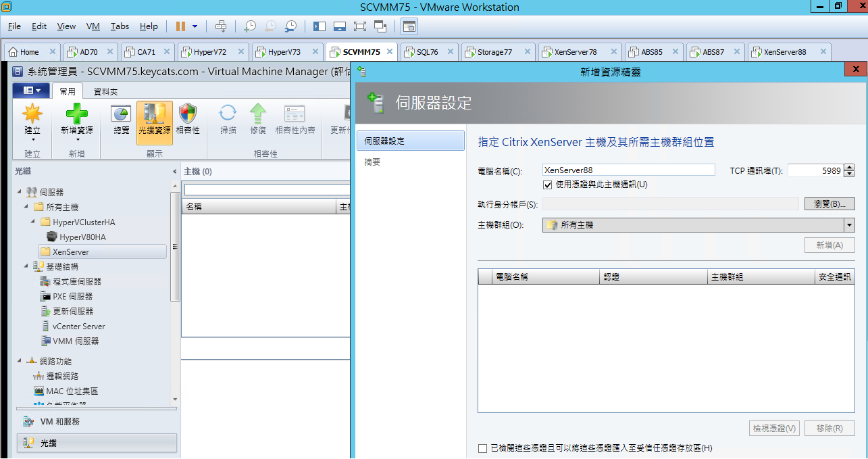Click the 電腦名稱 input field
The height and width of the screenshot is (459, 868).
tap(628, 170)
